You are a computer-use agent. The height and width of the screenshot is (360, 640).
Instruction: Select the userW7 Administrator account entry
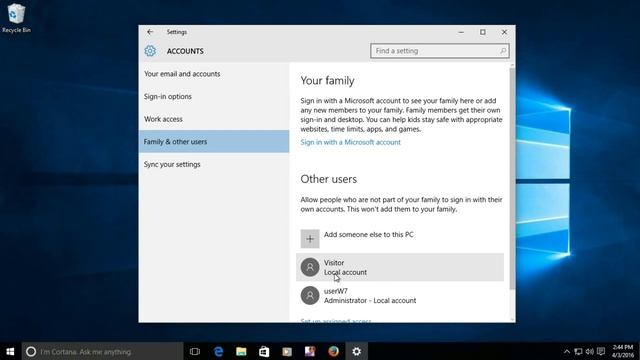400,296
